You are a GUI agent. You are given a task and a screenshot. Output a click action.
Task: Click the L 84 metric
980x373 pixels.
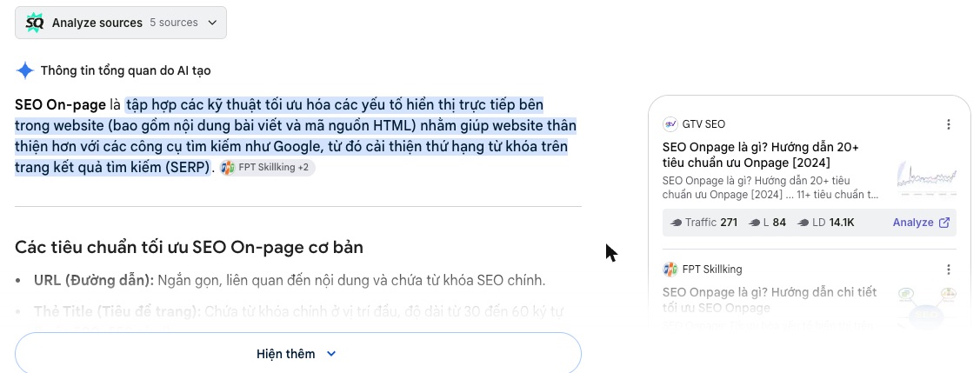(768, 223)
